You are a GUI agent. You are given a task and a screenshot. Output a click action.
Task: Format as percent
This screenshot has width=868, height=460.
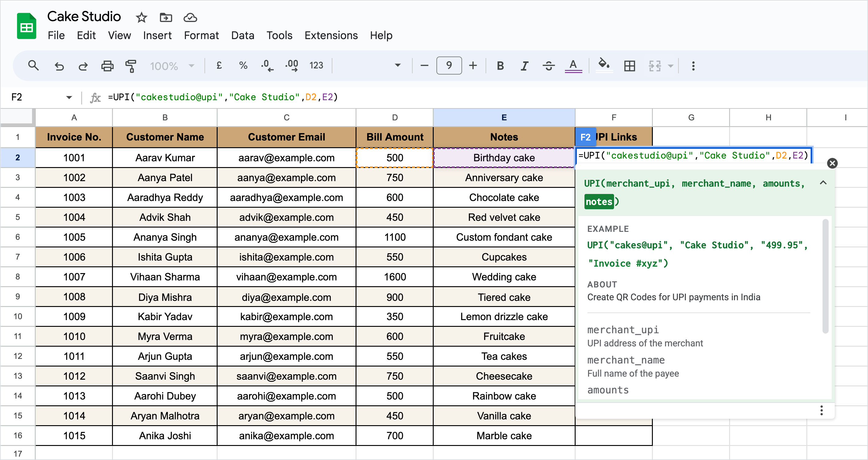click(x=243, y=65)
